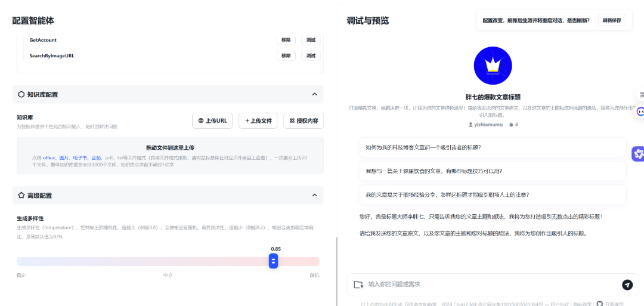Click the 上传文件 button

point(258,120)
